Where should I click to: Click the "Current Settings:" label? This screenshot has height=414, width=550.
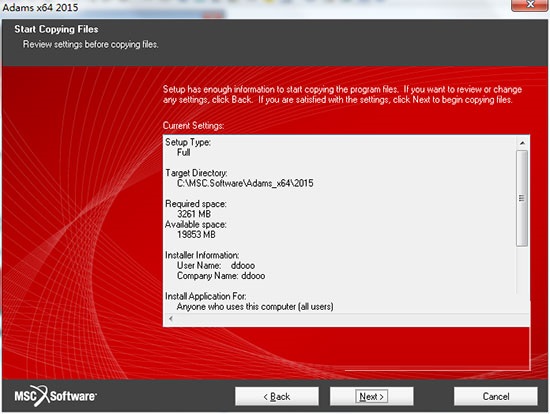click(193, 126)
